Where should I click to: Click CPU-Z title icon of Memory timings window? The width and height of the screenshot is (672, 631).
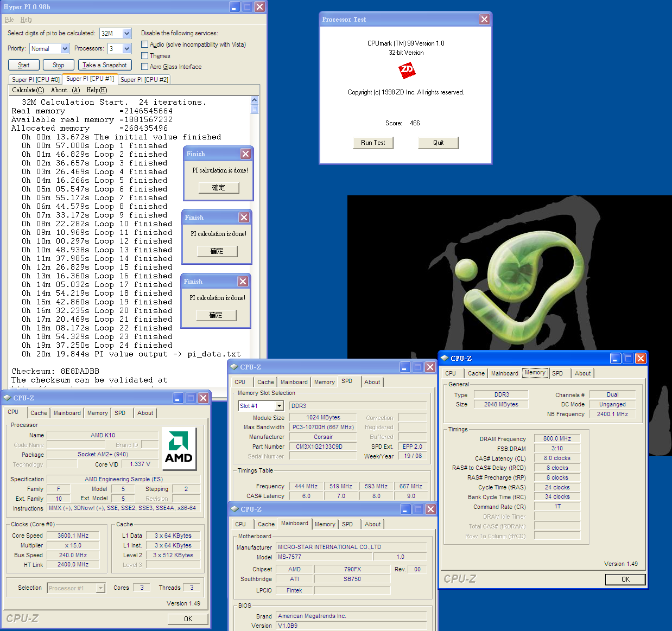click(x=445, y=358)
